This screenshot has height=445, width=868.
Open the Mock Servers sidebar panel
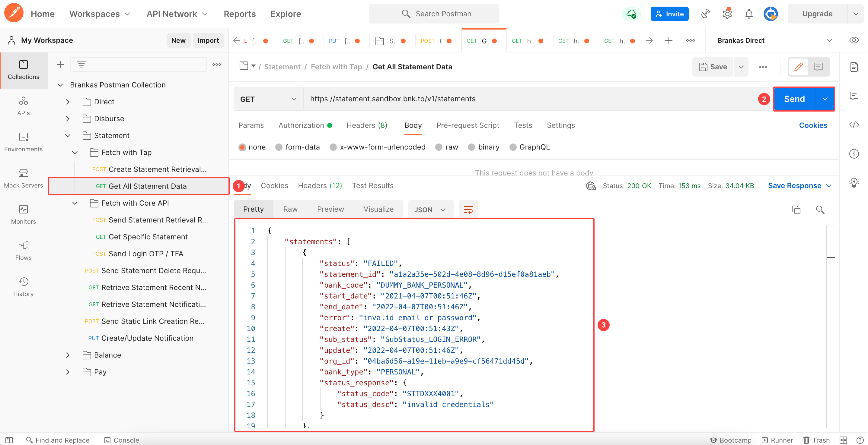pos(23,178)
